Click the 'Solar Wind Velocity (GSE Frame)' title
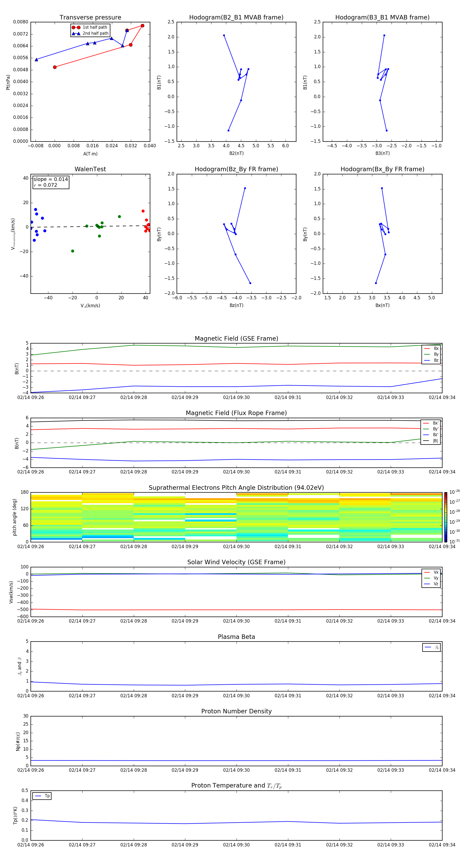Viewport: 473px width, 868px height. pyautogui.click(x=236, y=562)
